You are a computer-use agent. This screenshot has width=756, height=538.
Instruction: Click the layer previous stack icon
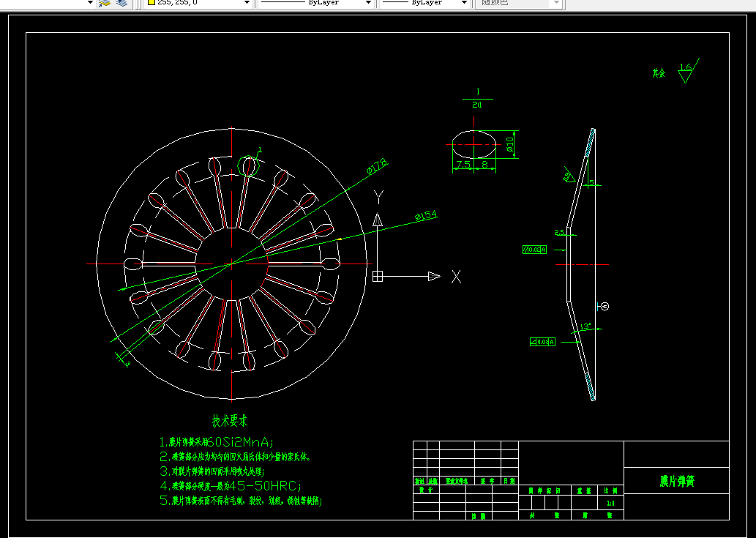click(122, 3)
